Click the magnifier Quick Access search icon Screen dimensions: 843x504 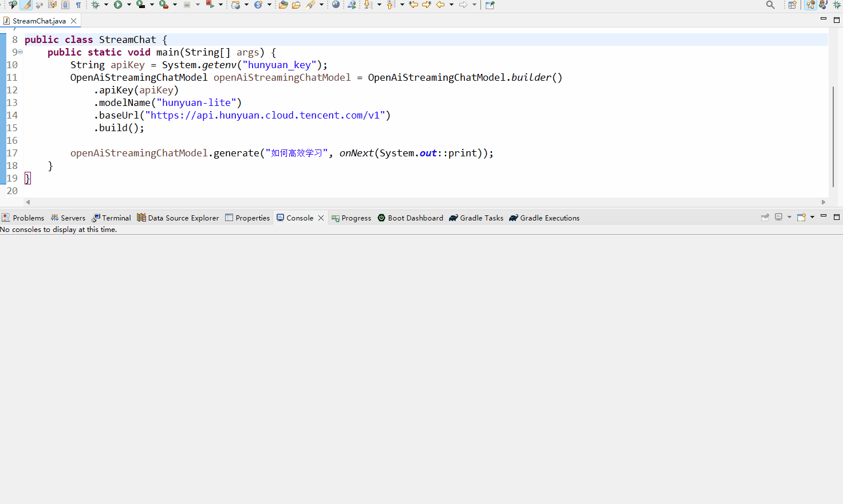point(770,5)
